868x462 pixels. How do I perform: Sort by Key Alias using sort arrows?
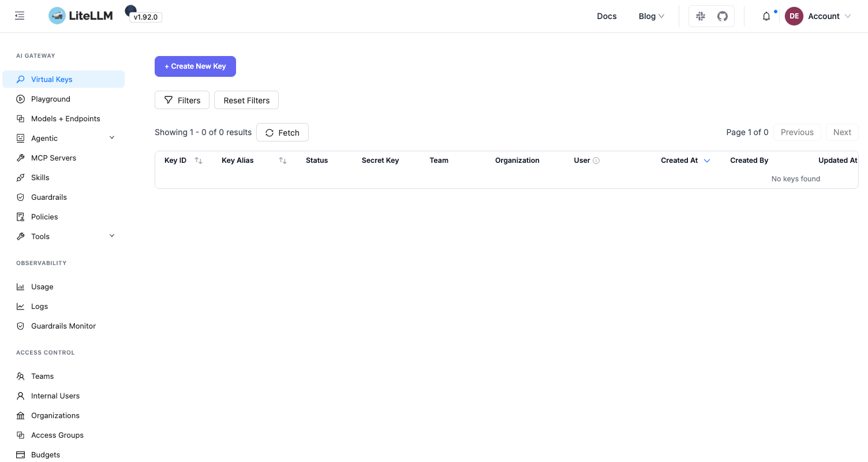283,161
